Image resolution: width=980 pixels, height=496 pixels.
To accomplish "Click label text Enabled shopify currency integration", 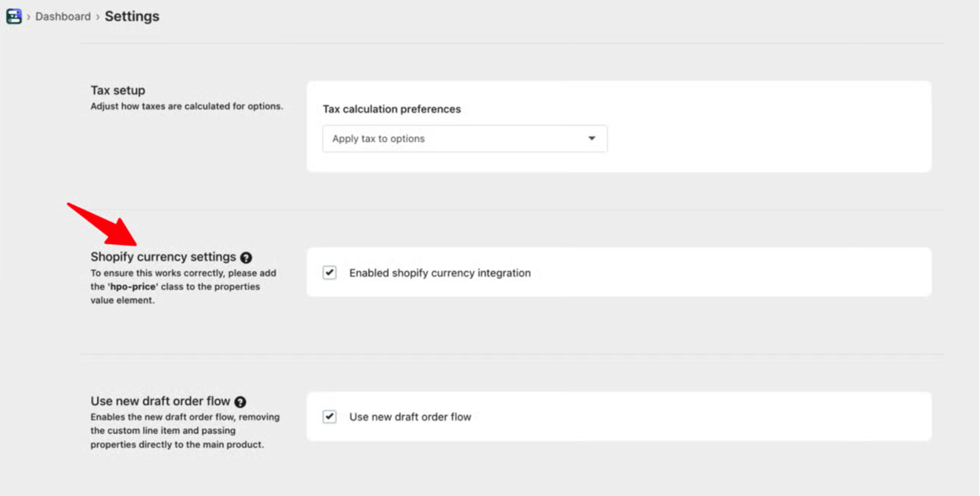I will coord(440,273).
